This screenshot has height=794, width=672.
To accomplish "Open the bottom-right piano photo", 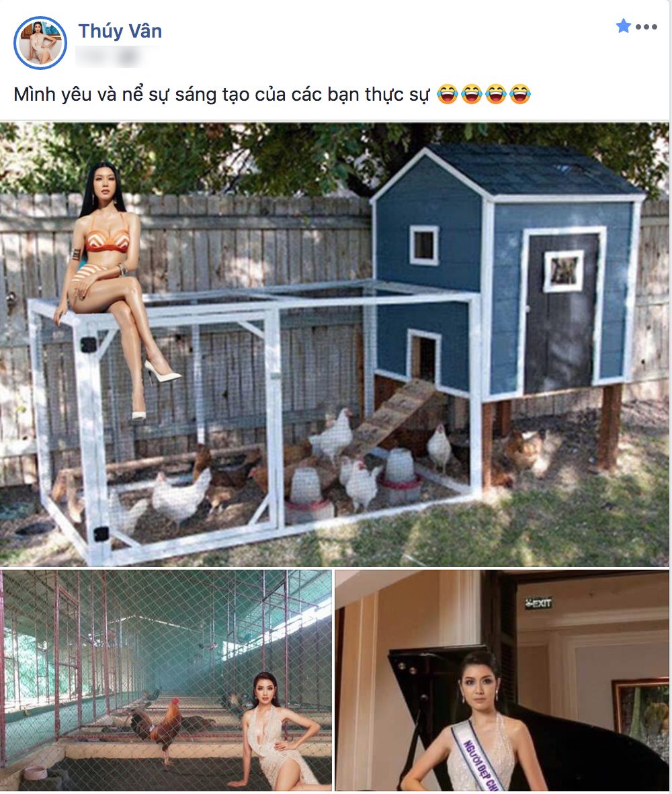I will [x=503, y=680].
